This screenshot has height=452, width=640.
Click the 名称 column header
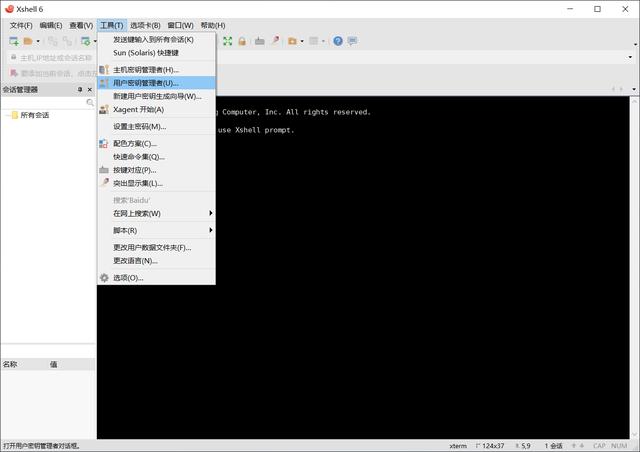pos(24,364)
